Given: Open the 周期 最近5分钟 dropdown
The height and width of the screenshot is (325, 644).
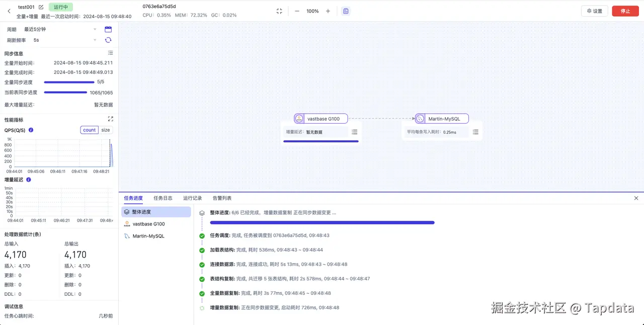Looking at the screenshot, I should click(60, 29).
